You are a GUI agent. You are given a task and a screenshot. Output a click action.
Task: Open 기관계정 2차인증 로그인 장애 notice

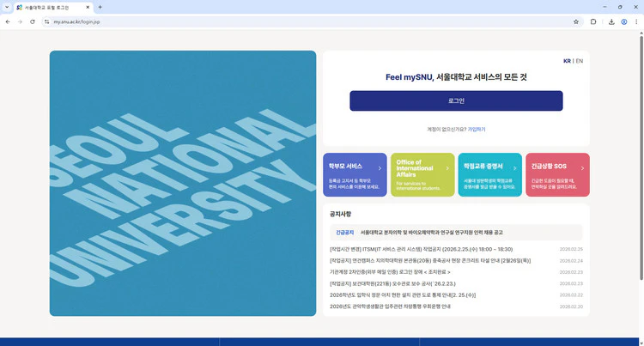(390, 272)
